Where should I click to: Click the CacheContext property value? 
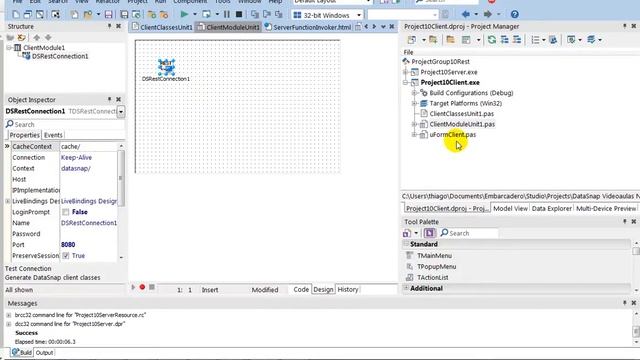click(89, 146)
